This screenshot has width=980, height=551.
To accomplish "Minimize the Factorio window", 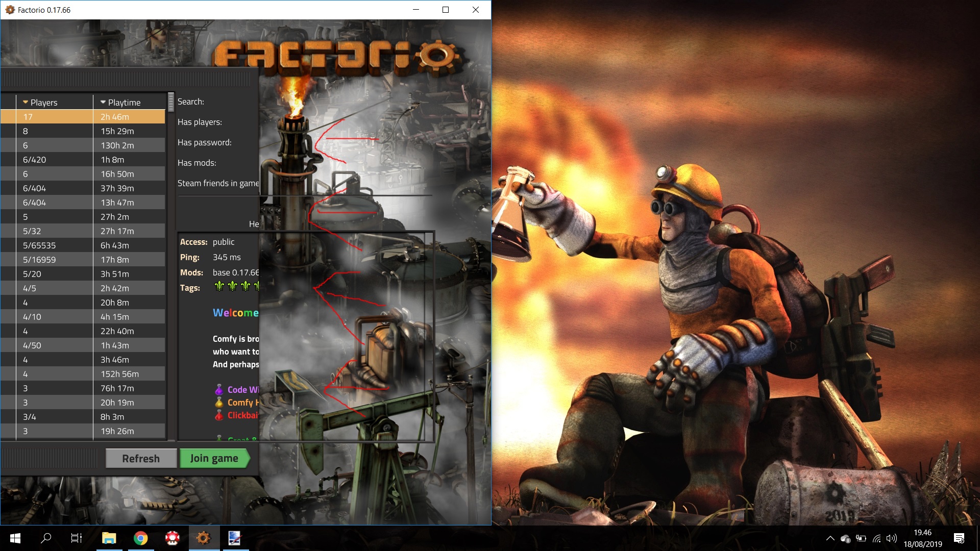I will point(416,10).
